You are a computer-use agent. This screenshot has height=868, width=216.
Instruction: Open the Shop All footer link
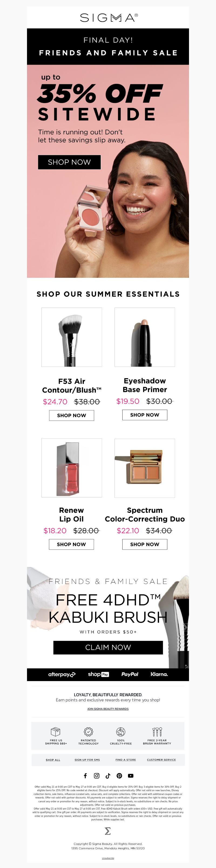tap(53, 760)
